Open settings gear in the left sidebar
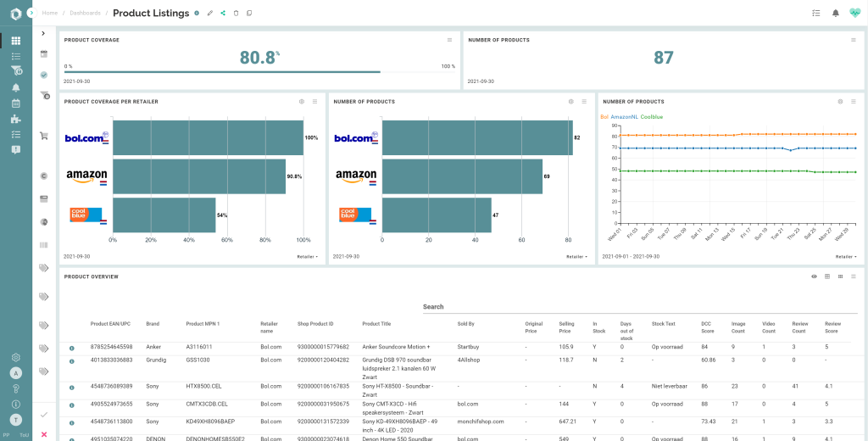Screen dimensions: 868x441 pyautogui.click(x=16, y=357)
